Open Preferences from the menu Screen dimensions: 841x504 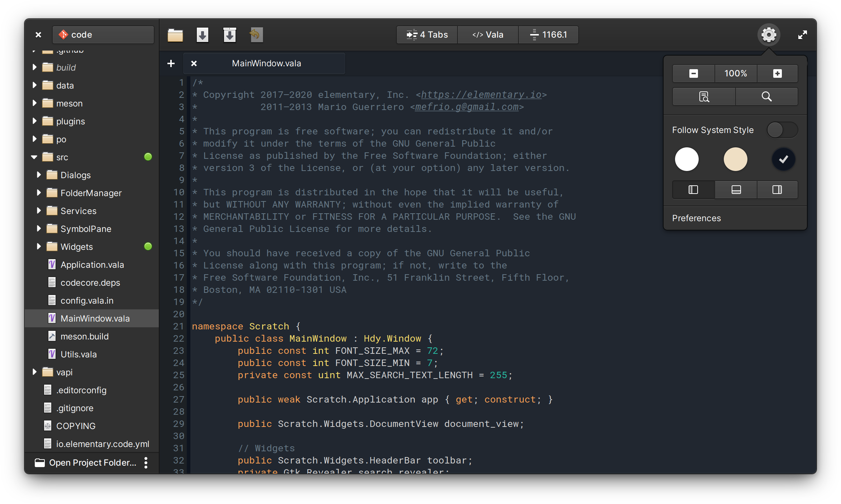696,218
